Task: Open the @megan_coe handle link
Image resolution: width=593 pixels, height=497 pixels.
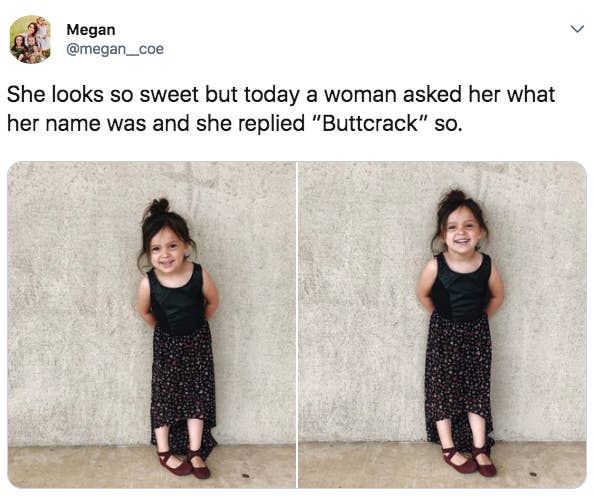Action: (115, 49)
